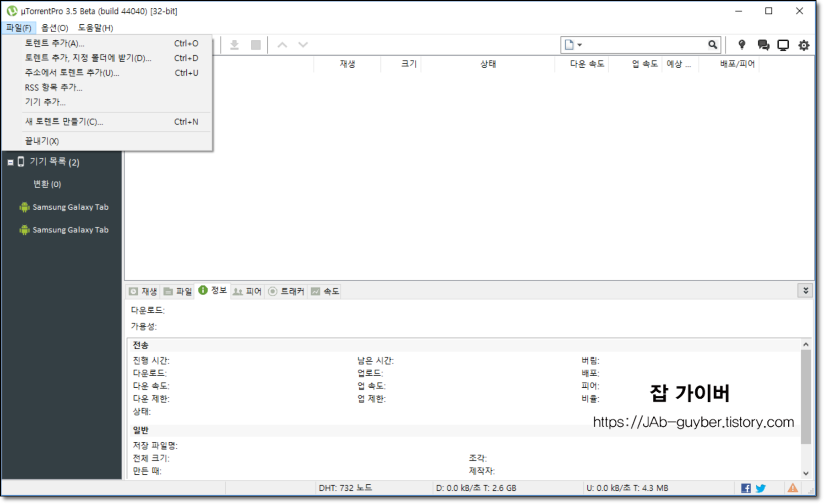This screenshot has height=504, width=824.
Task: Choose 기기 추가... menu entry
Action: click(x=108, y=102)
